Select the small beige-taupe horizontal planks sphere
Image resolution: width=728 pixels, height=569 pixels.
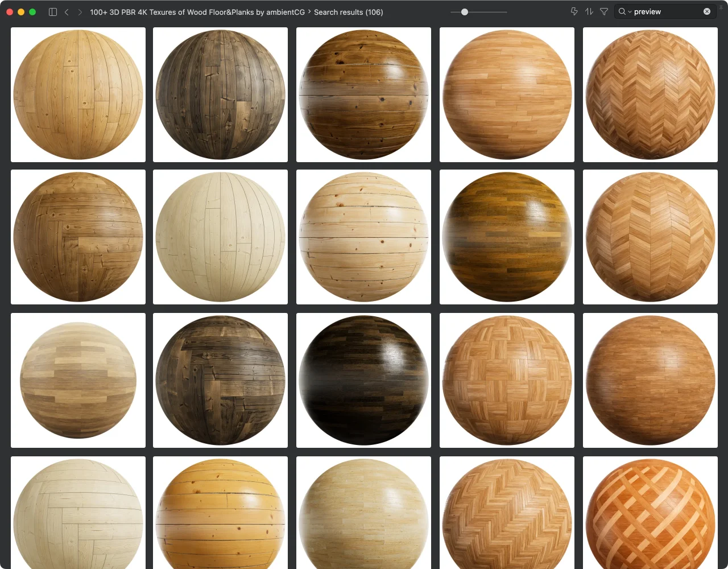[x=78, y=380]
